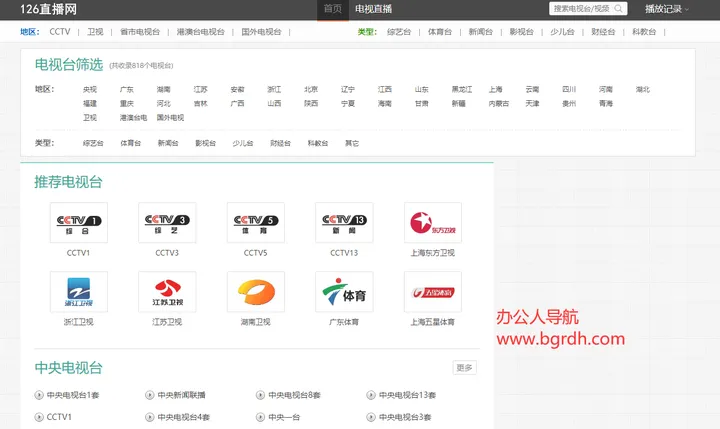Filter type by 综艺台 in filter panel
Image resolution: width=720 pixels, height=429 pixels.
coord(93,143)
